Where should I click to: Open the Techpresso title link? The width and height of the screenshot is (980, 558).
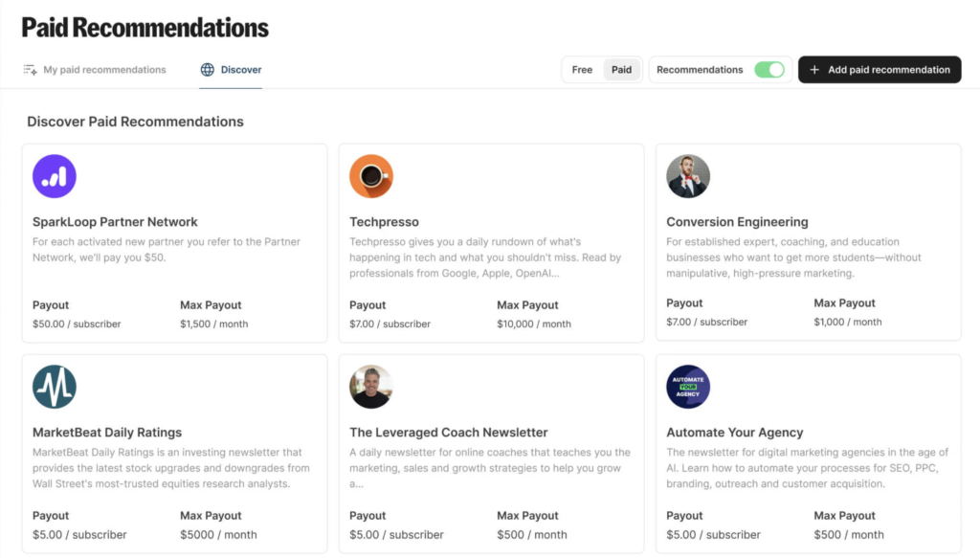click(385, 222)
